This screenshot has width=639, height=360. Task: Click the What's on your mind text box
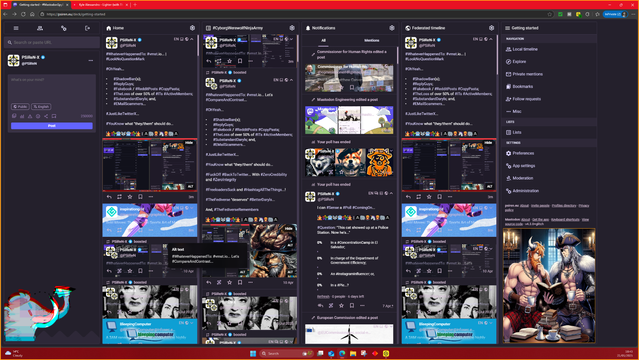coord(52,88)
